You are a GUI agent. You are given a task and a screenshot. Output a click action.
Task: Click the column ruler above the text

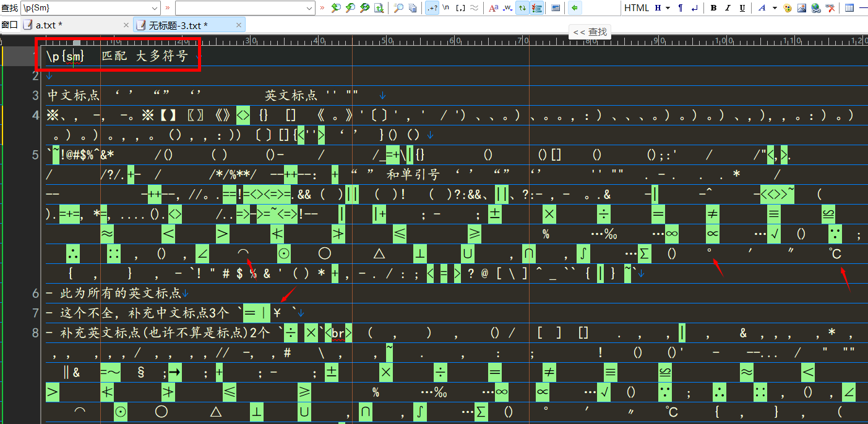[x=454, y=41]
